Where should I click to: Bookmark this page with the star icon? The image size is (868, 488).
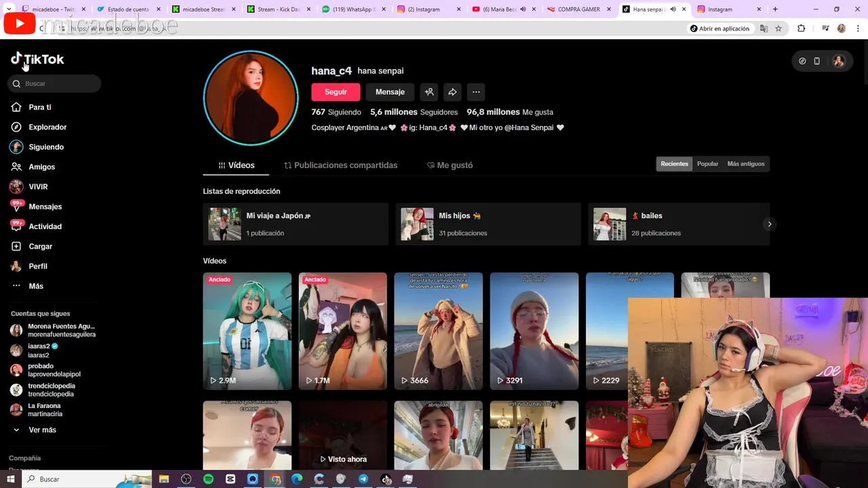point(778,28)
